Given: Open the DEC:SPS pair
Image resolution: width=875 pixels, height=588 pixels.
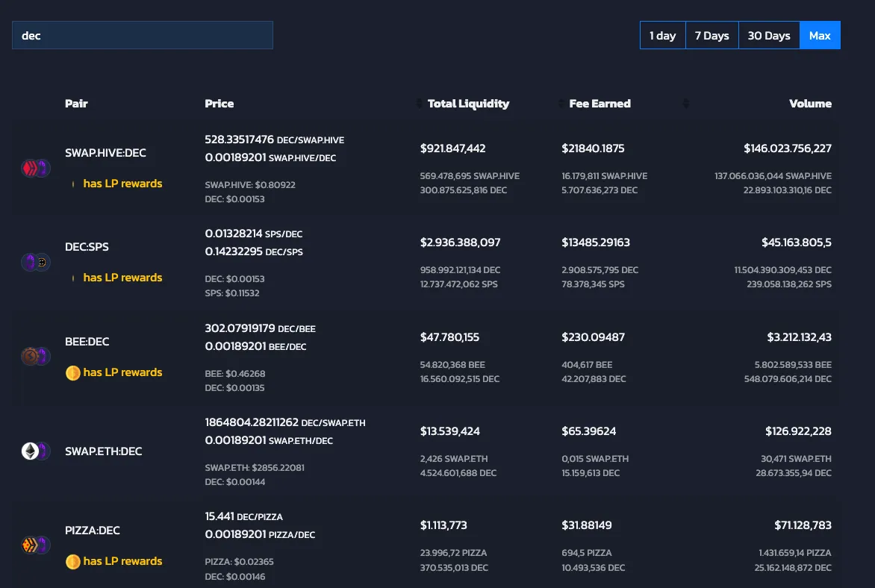Looking at the screenshot, I should point(87,246).
